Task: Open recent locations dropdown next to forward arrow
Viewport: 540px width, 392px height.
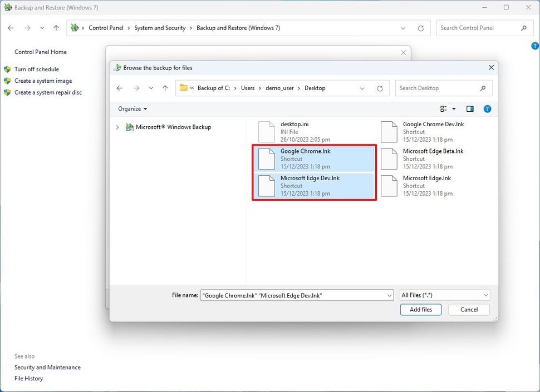Action: 150,88
